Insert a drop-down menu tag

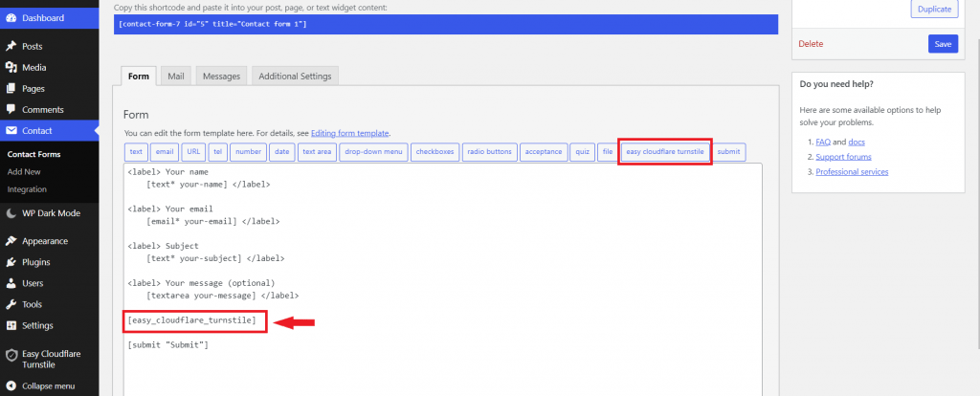click(374, 152)
